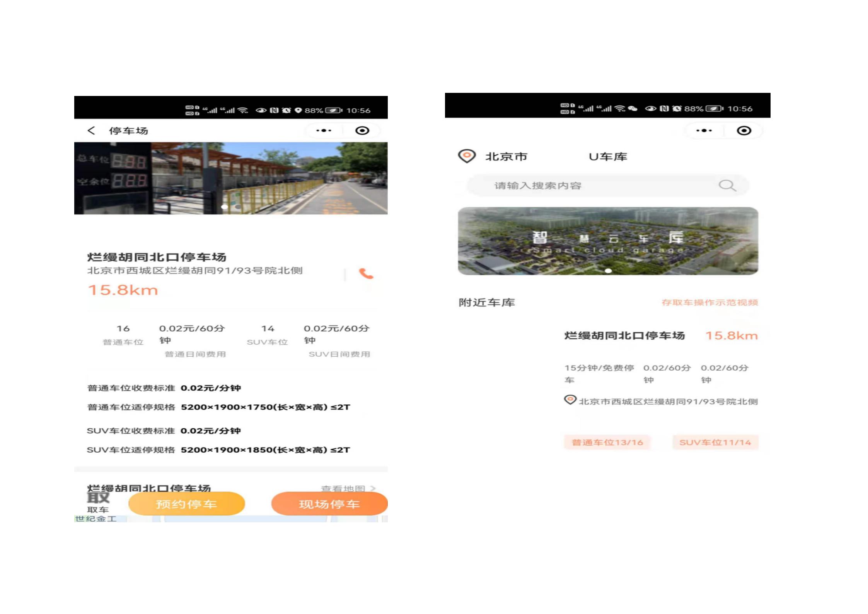Expand the 查看地图 chevron arrow
The width and height of the screenshot is (868, 614).
(x=373, y=488)
